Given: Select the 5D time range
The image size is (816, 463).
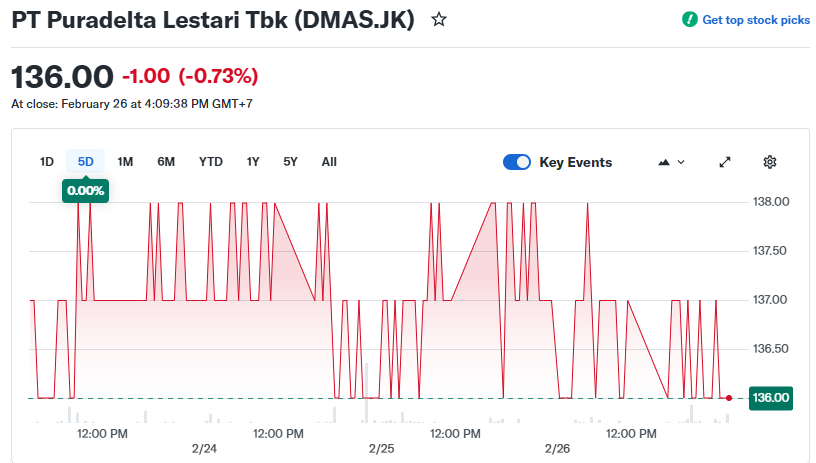Looking at the screenshot, I should coord(86,162).
